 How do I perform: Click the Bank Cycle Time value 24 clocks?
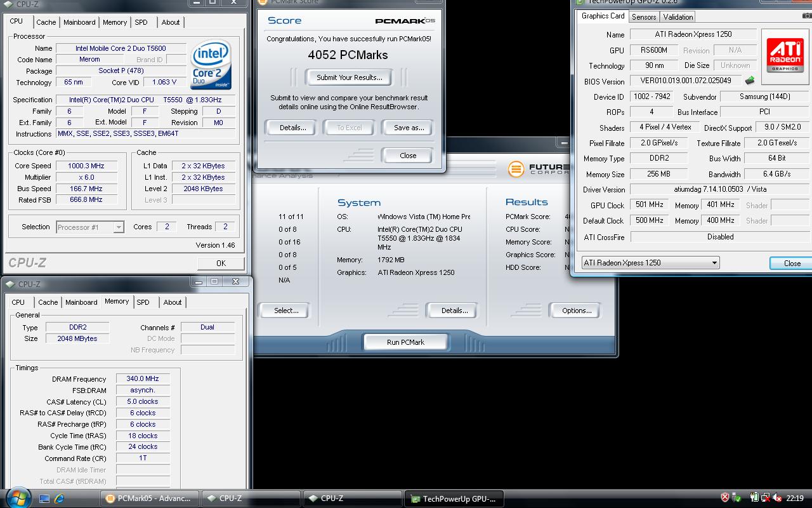(x=143, y=446)
